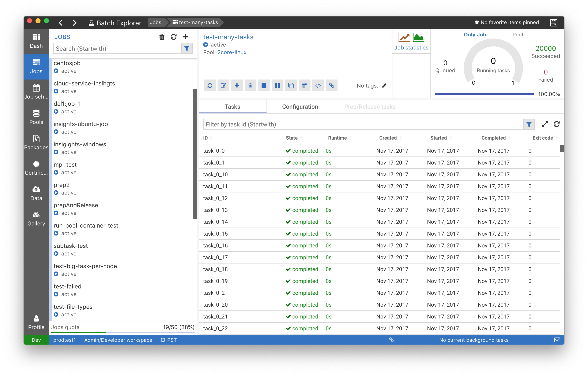Click the terminate job stop icon

point(264,86)
